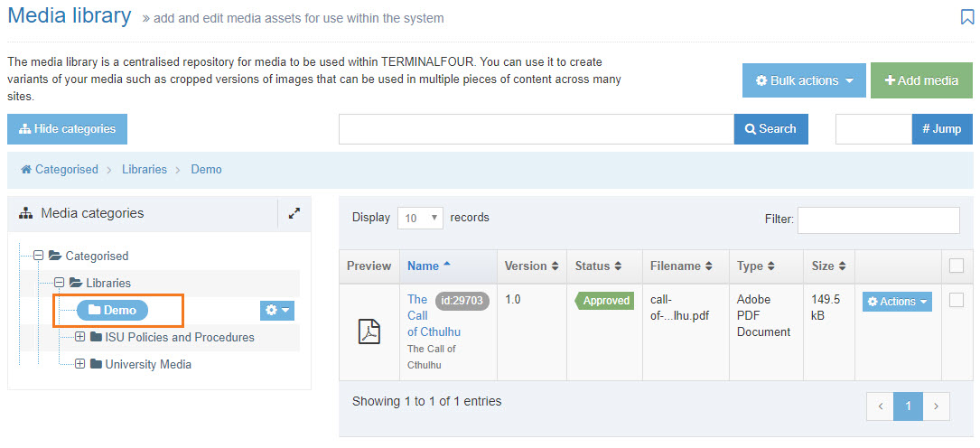Click the bookmark icon in page header
This screenshot has width=980, height=448.
[x=966, y=18]
